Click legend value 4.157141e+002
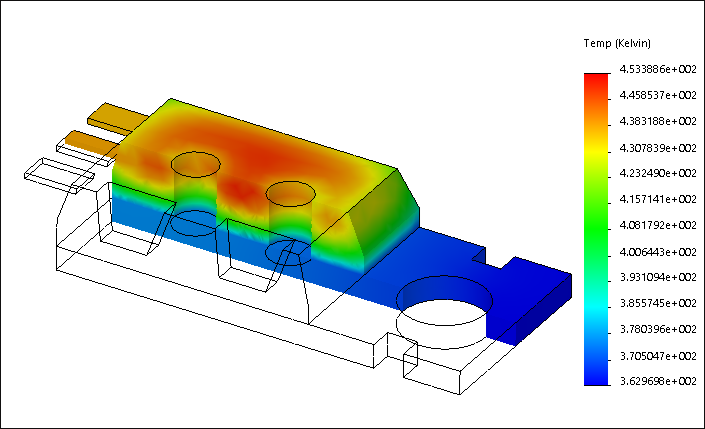Screen dimensions: 705x429 pos(658,199)
